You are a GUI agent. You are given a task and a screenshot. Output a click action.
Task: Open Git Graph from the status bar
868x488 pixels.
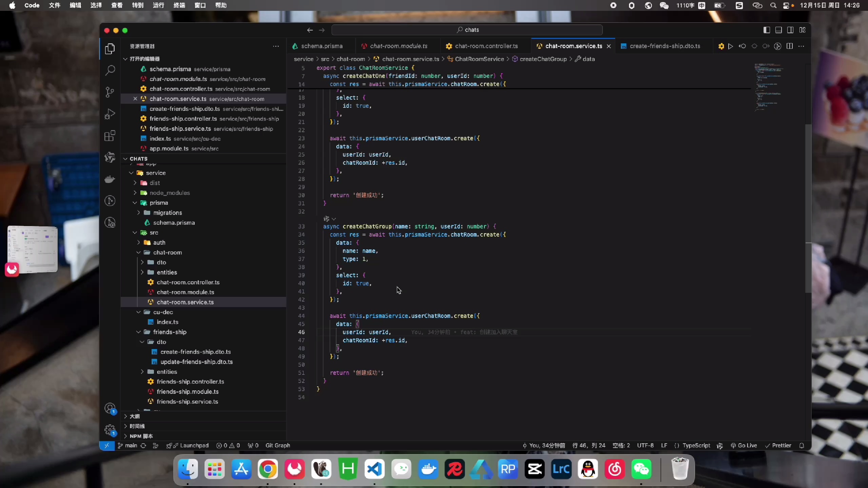click(x=278, y=446)
